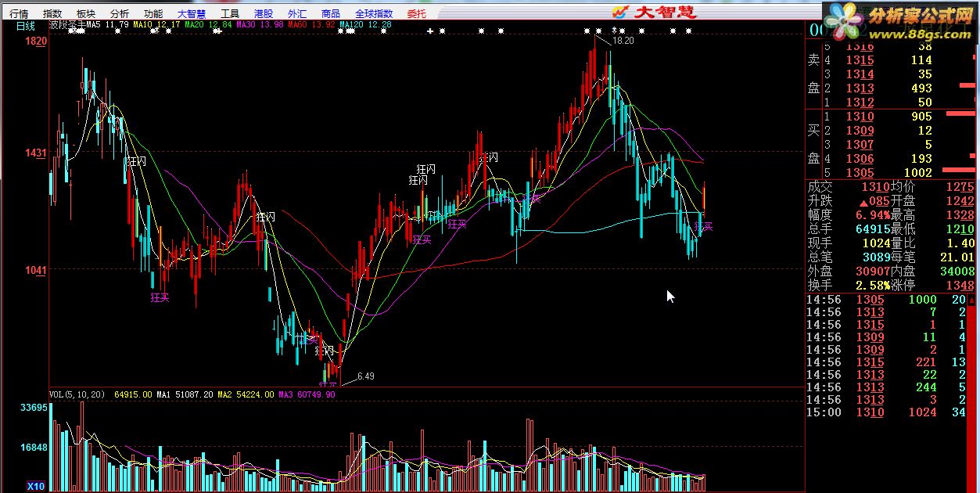Click the 1041 price axis label
Viewport: 980px width, 493px height.
[36, 270]
